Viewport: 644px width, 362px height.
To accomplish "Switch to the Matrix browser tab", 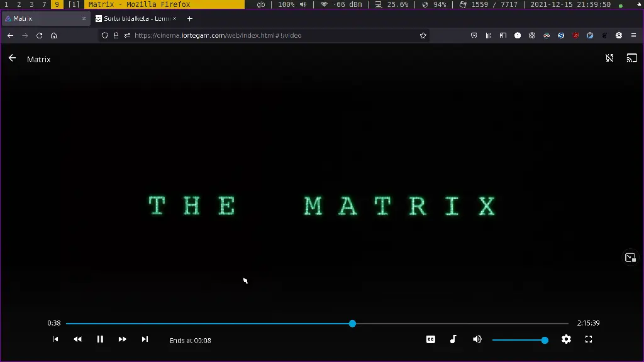I will [x=45, y=19].
